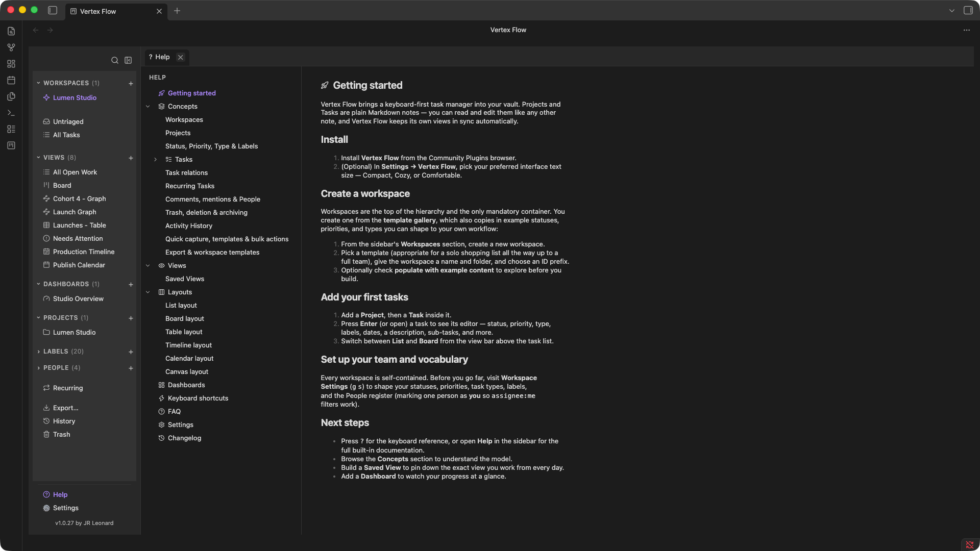Collapse the PROJECTS section

click(38, 318)
